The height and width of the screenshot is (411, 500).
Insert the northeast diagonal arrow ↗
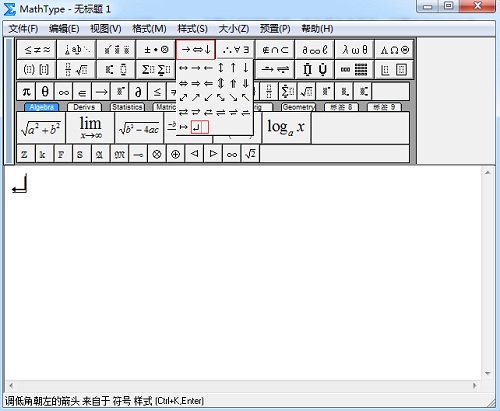pyautogui.click(x=196, y=97)
